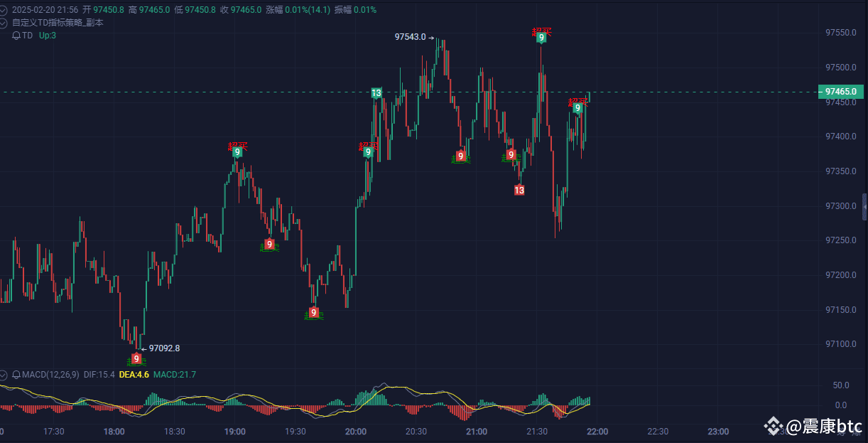Click the 97350 price axis label
This screenshot has height=443, width=868.
pyautogui.click(x=840, y=171)
